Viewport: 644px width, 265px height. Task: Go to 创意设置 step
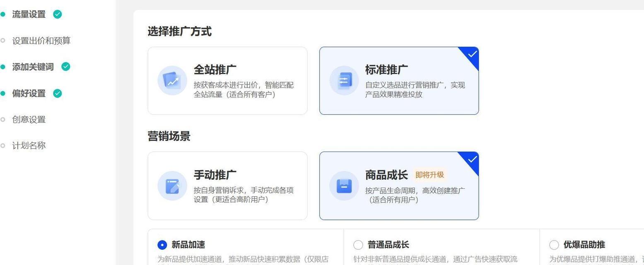pyautogui.click(x=29, y=119)
